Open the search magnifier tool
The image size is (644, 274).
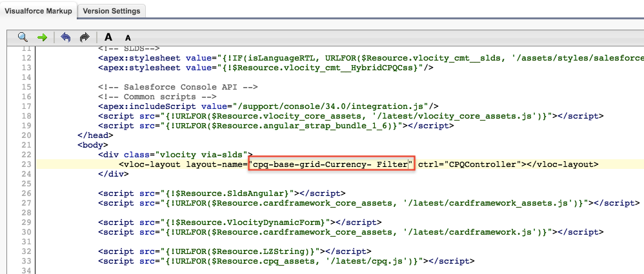23,37
